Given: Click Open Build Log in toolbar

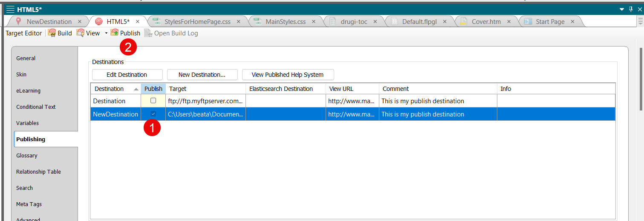Looking at the screenshot, I should coord(171,33).
